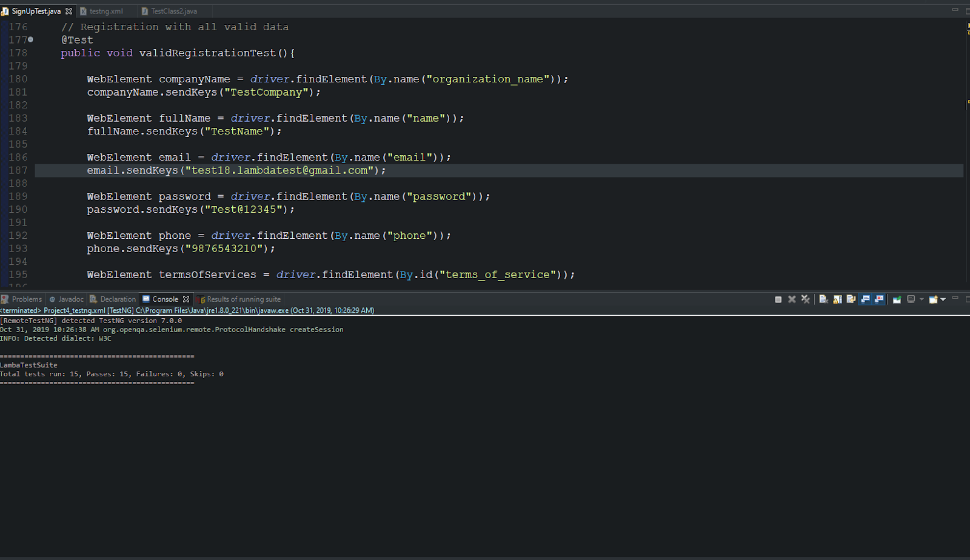Screen dimensions: 970x560
Task: Click the terminated Project4_testng.xml launch label
Action: coord(187,310)
